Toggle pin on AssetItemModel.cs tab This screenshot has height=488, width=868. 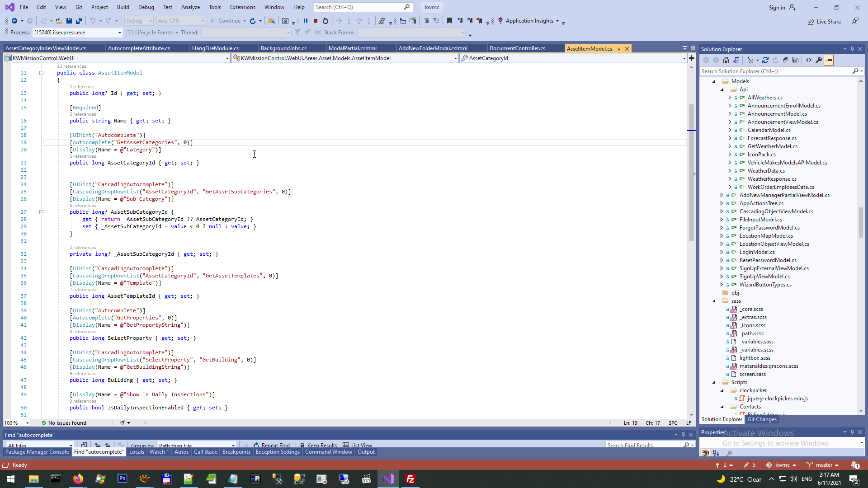(x=619, y=49)
